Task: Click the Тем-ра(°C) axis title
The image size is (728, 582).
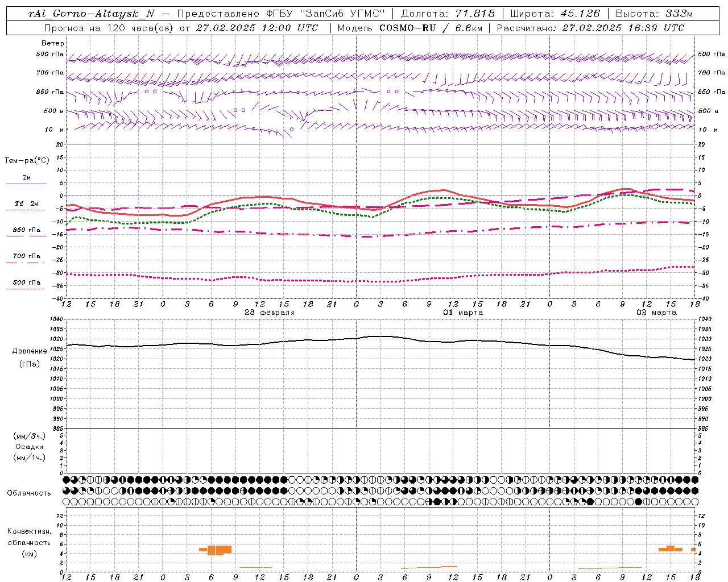Action: point(27,161)
